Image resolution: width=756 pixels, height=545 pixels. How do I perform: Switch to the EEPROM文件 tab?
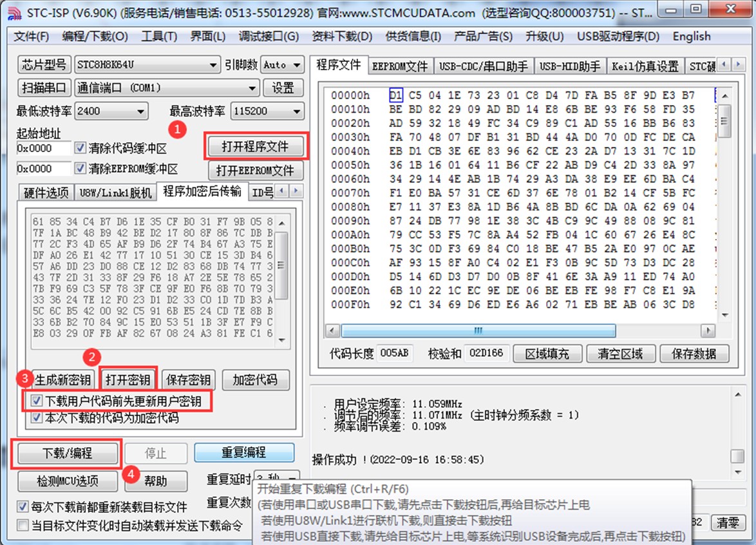click(400, 66)
